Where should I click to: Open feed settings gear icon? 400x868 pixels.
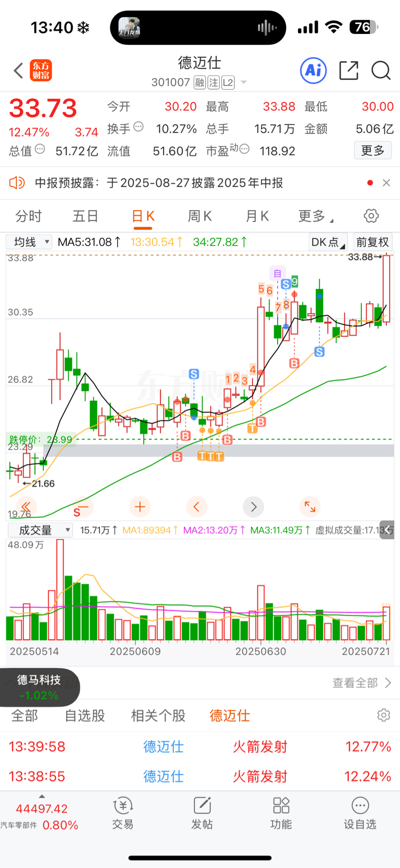[x=384, y=715]
